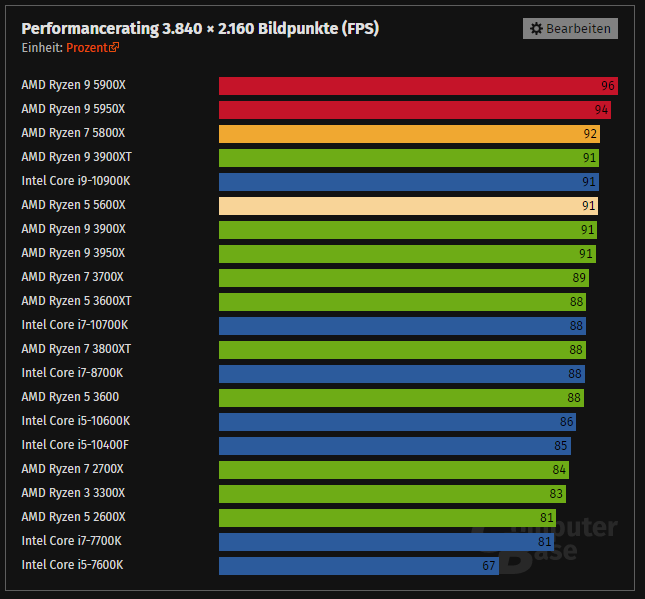Viewport: 645px width, 599px height.
Task: Click the external link icon beside Prozent
Action: click(x=114, y=47)
